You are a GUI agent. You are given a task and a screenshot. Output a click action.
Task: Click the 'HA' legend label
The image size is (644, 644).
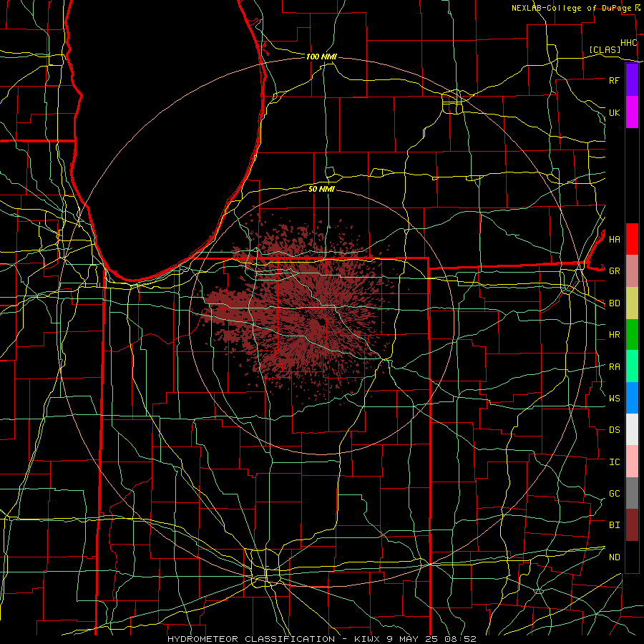[614, 239]
